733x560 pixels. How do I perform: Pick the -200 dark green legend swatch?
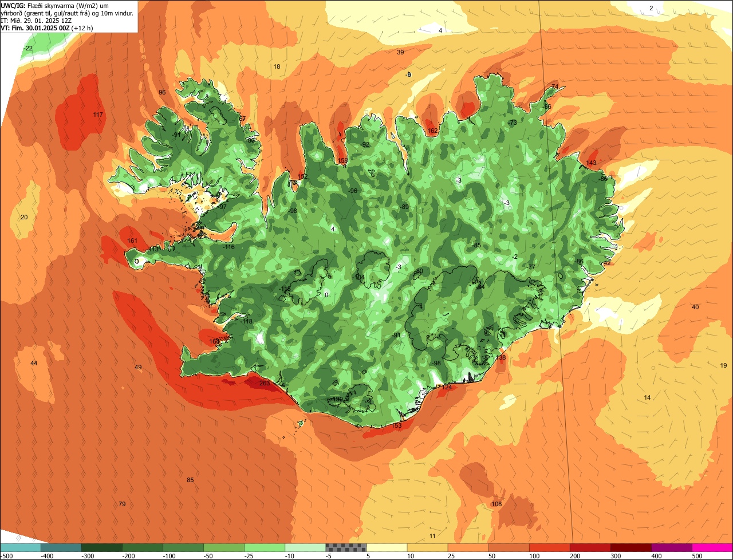[x=142, y=547]
